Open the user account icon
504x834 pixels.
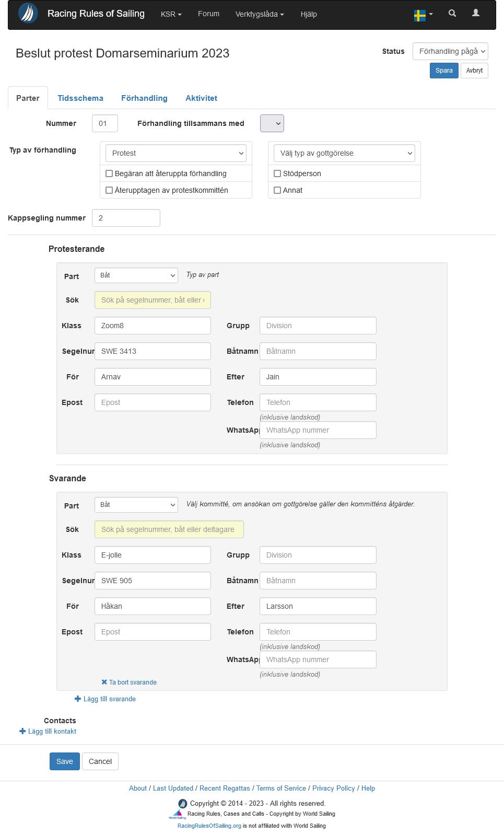(x=475, y=14)
